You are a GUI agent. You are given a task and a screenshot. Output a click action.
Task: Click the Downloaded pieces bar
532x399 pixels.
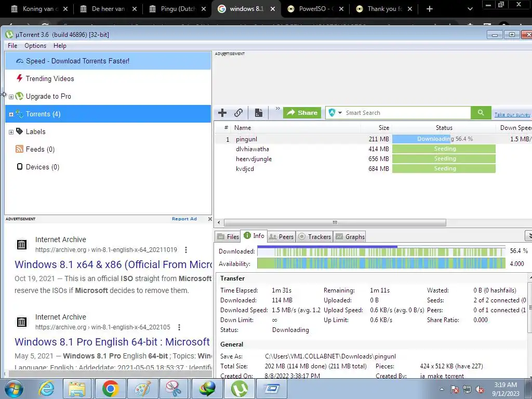(381, 251)
